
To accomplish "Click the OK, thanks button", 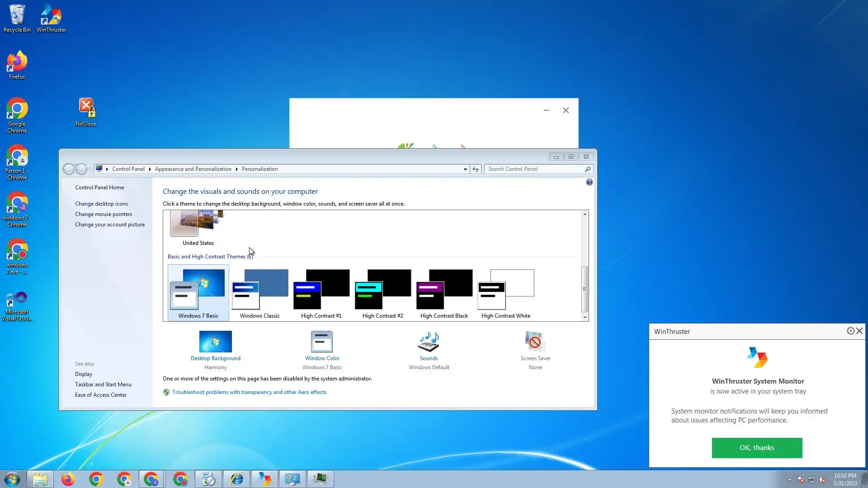I will pyautogui.click(x=757, y=448).
